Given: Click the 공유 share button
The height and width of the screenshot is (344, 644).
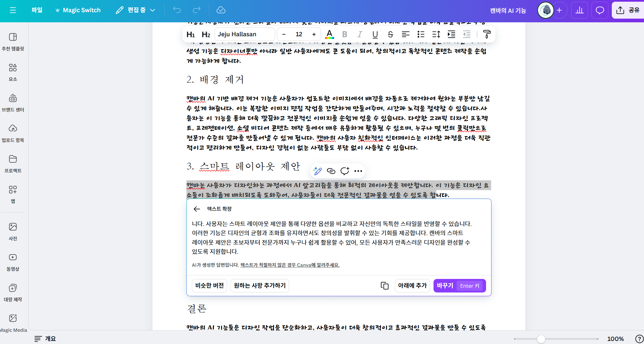Looking at the screenshot, I should (628, 10).
